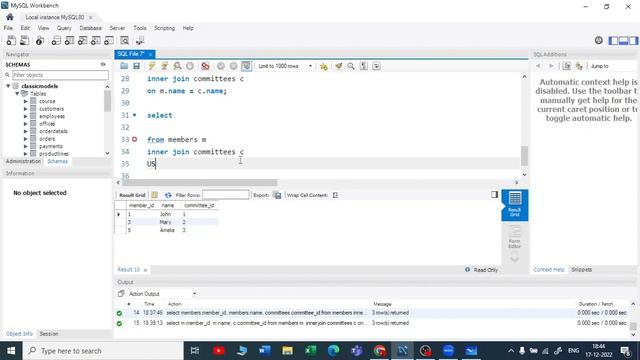Viewport: 640px width, 360px height.
Task: Switch to the Administration tab
Action: pos(23,161)
